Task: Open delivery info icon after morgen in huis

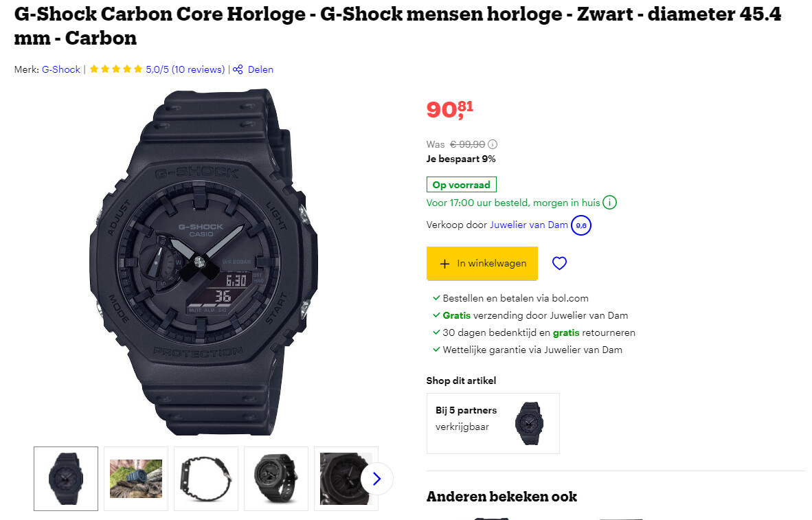Action: [x=609, y=203]
